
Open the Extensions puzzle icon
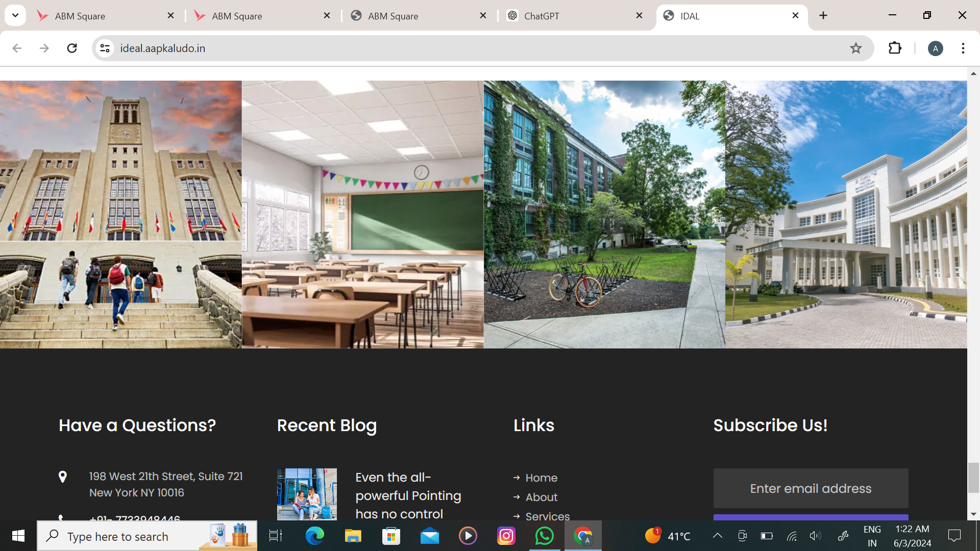pos(895,48)
